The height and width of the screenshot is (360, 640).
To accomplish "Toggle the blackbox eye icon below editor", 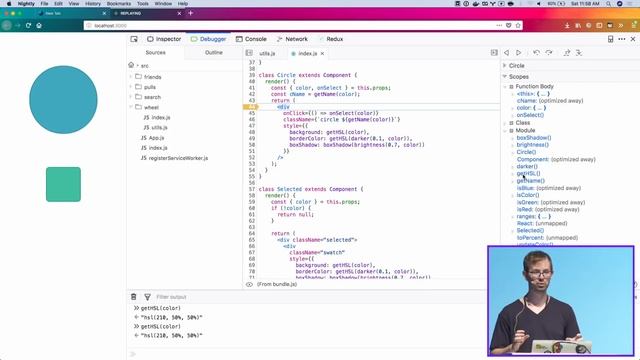I will 249,284.
